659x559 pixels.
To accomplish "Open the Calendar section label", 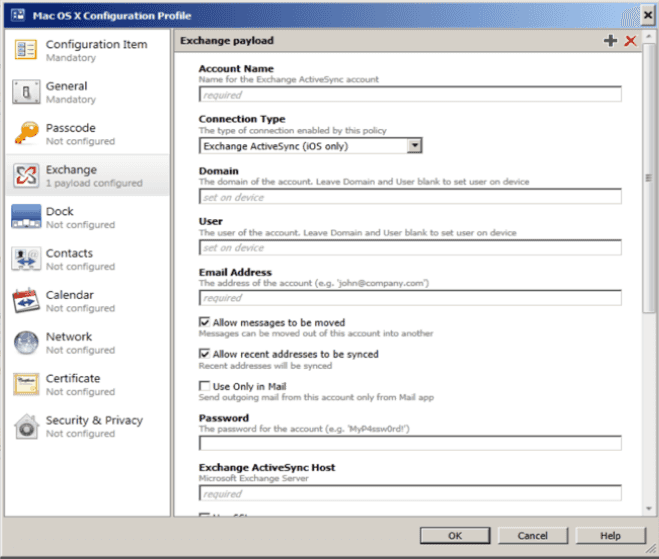I will point(70,295).
